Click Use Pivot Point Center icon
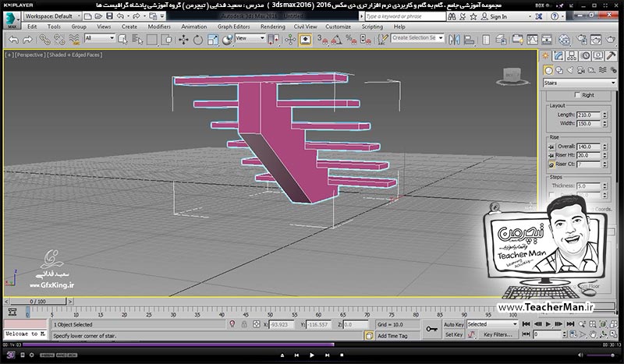 click(274, 40)
